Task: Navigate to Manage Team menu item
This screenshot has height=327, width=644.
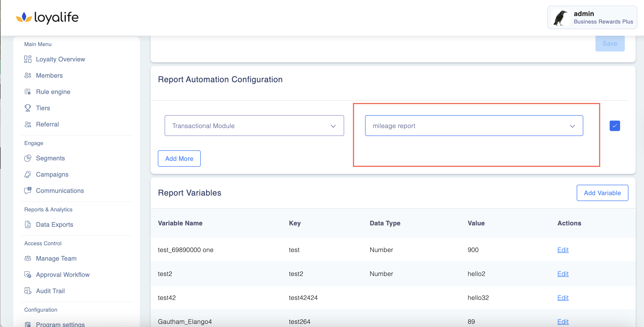Action: click(x=56, y=259)
